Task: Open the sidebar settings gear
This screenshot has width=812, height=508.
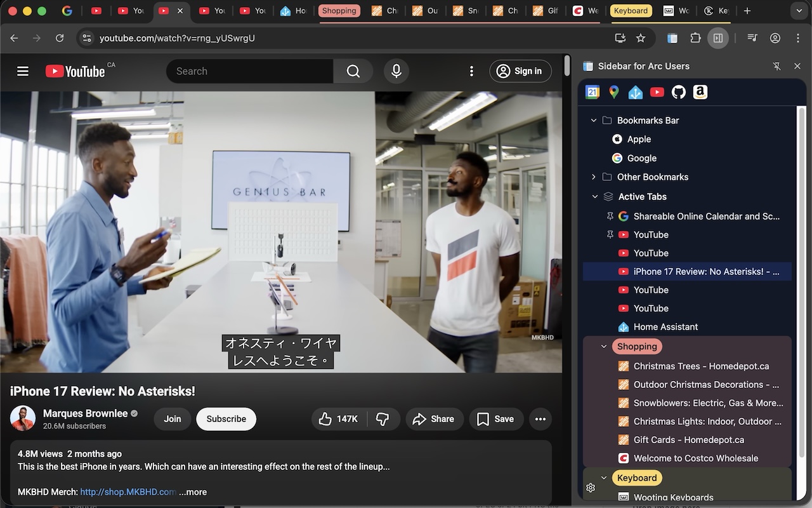Action: pyautogui.click(x=591, y=488)
